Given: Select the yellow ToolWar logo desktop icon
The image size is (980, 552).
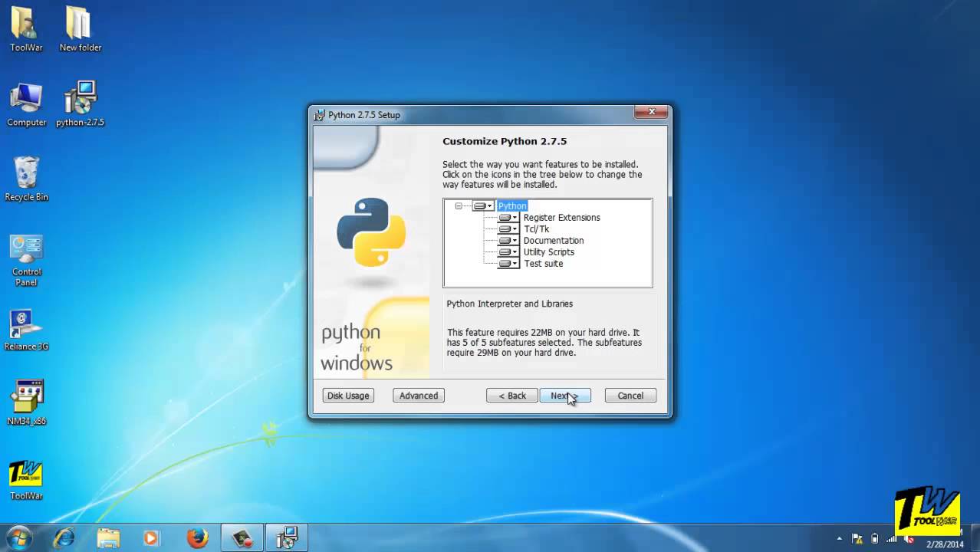Looking at the screenshot, I should pyautogui.click(x=26, y=480).
